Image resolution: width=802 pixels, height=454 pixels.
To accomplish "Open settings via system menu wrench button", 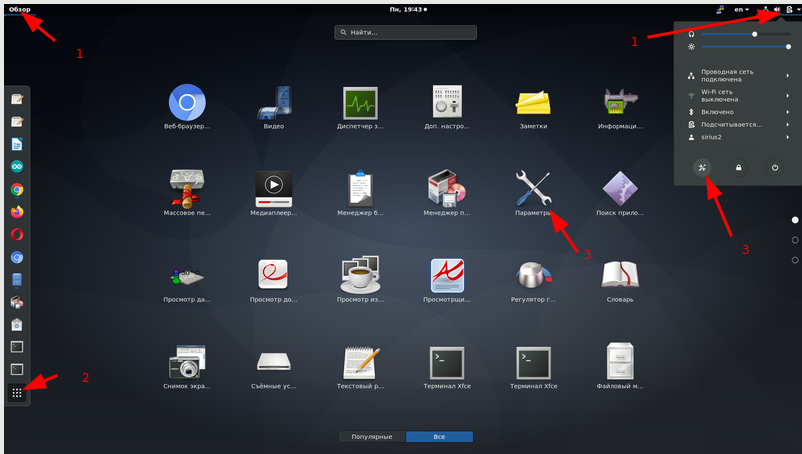I will click(704, 168).
